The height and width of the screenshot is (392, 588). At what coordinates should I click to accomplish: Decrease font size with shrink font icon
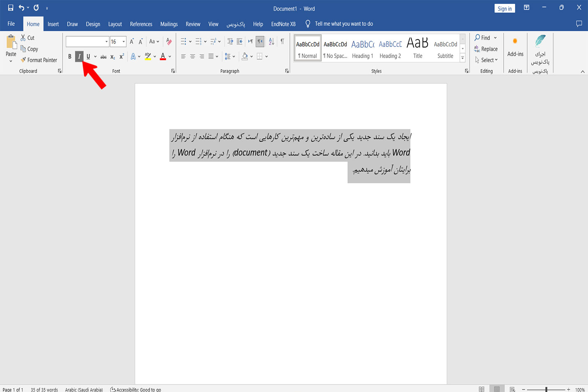[141, 41]
